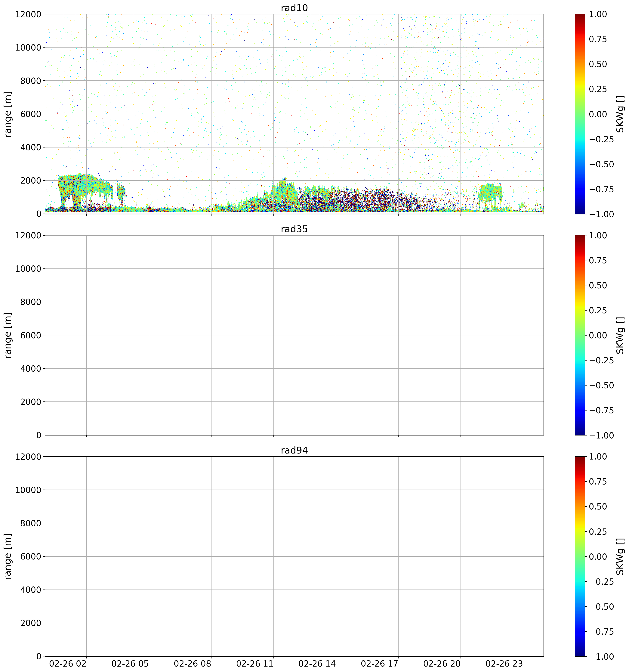Click the 1.00 tick on rad10 colorbar

598,14
